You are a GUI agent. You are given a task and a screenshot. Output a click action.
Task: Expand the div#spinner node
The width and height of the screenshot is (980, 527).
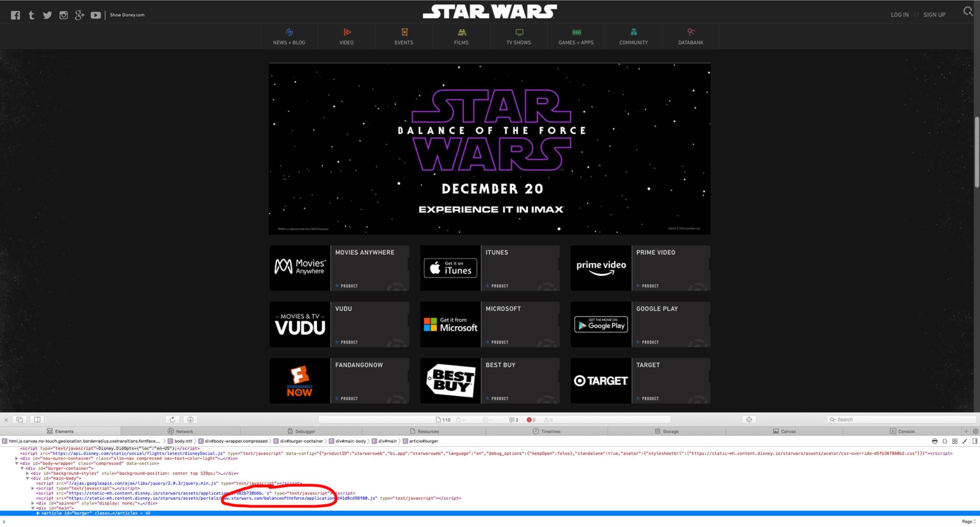[33, 503]
